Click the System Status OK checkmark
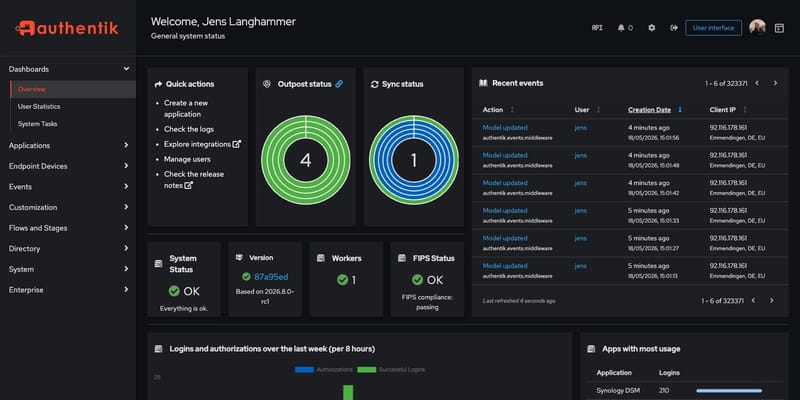 [174, 291]
